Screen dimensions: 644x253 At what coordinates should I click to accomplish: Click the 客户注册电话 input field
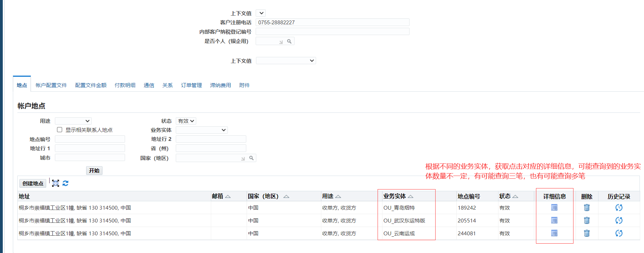(332, 22)
